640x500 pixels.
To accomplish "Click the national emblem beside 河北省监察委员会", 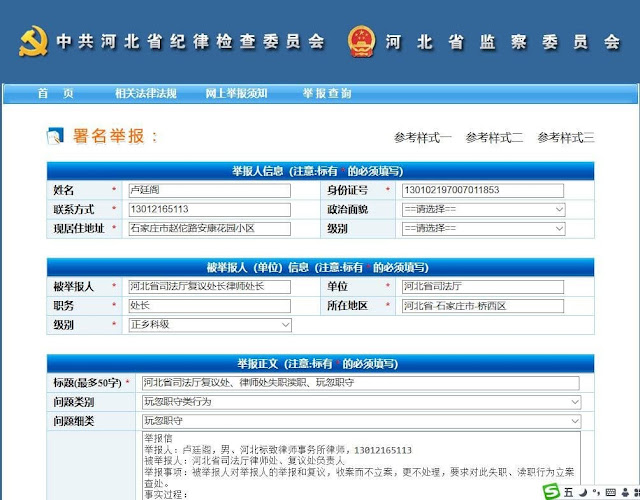I will 361,42.
